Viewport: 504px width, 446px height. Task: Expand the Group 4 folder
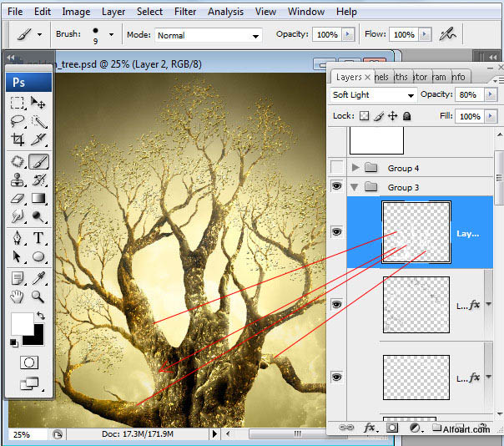click(355, 168)
